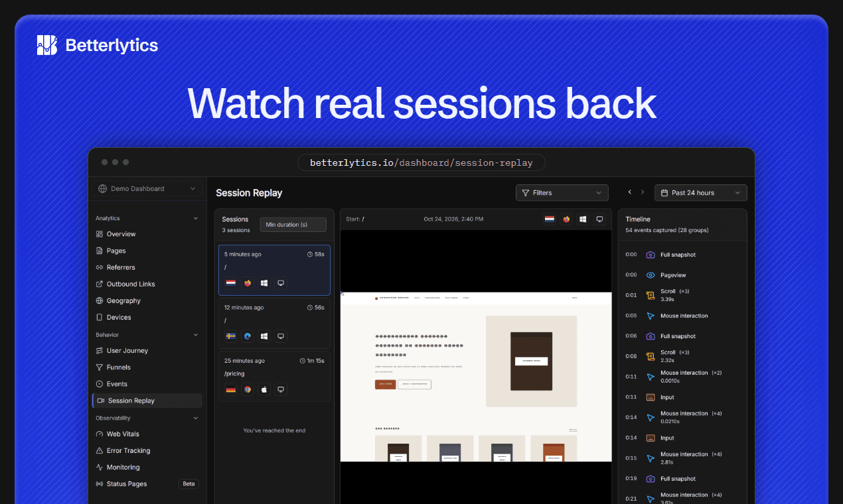Jump to 0:00 Full snapshot event
Viewport: 843px width, 504px height.
[682, 255]
